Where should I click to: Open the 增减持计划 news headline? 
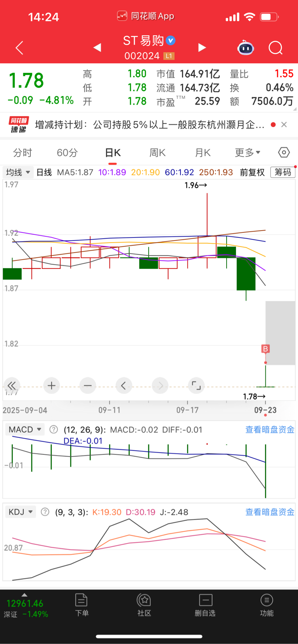point(150,124)
